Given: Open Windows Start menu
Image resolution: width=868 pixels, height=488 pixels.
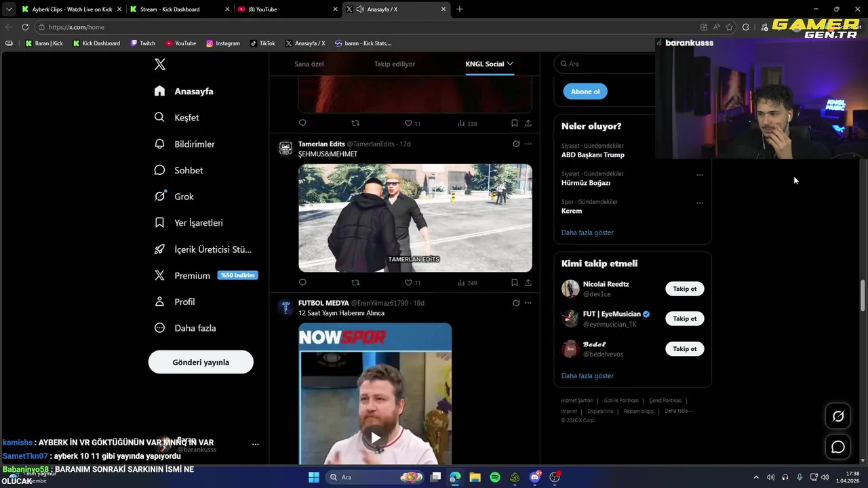Looking at the screenshot, I should (x=314, y=477).
